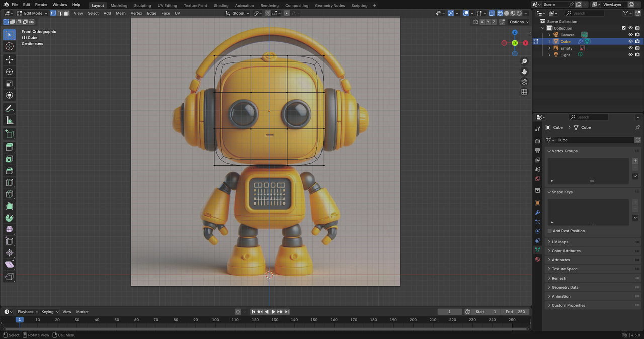Image resolution: width=644 pixels, height=339 pixels.
Task: Switch to the Modeling workspace tab
Action: tap(119, 5)
